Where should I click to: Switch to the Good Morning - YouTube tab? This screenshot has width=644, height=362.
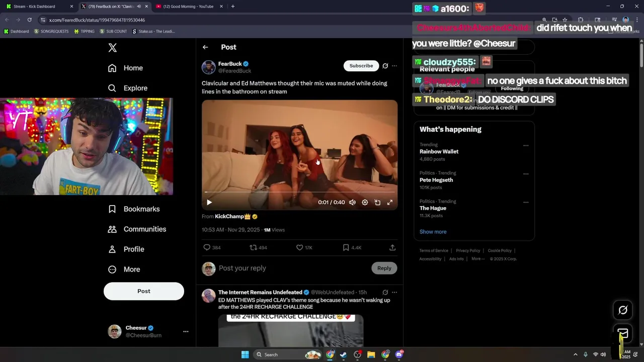coord(188,7)
